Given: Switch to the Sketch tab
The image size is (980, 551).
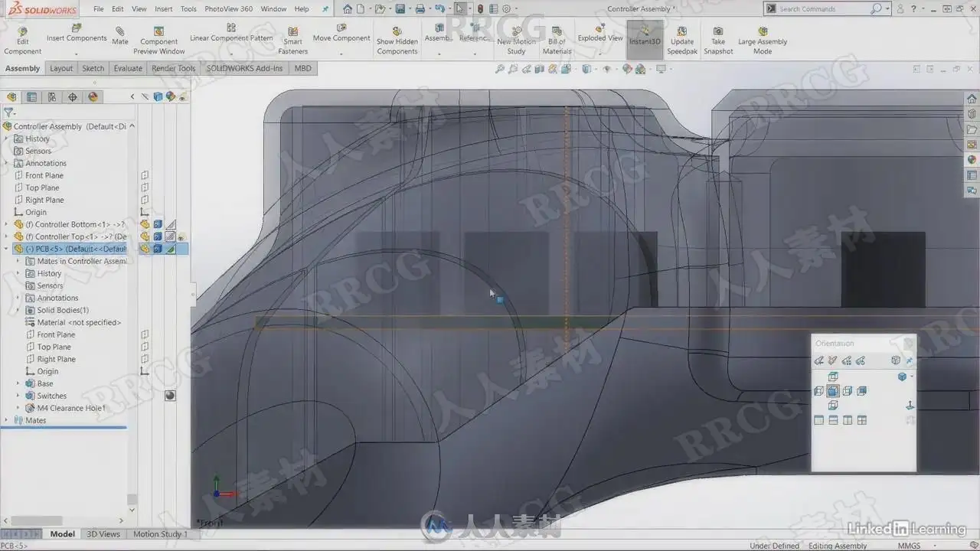Looking at the screenshot, I should [x=93, y=68].
